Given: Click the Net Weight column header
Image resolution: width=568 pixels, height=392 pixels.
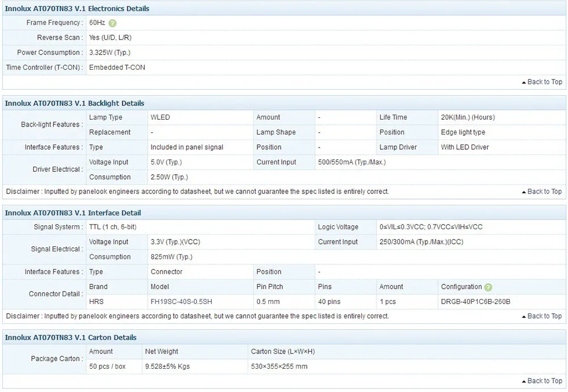Looking at the screenshot, I should [x=161, y=352].
